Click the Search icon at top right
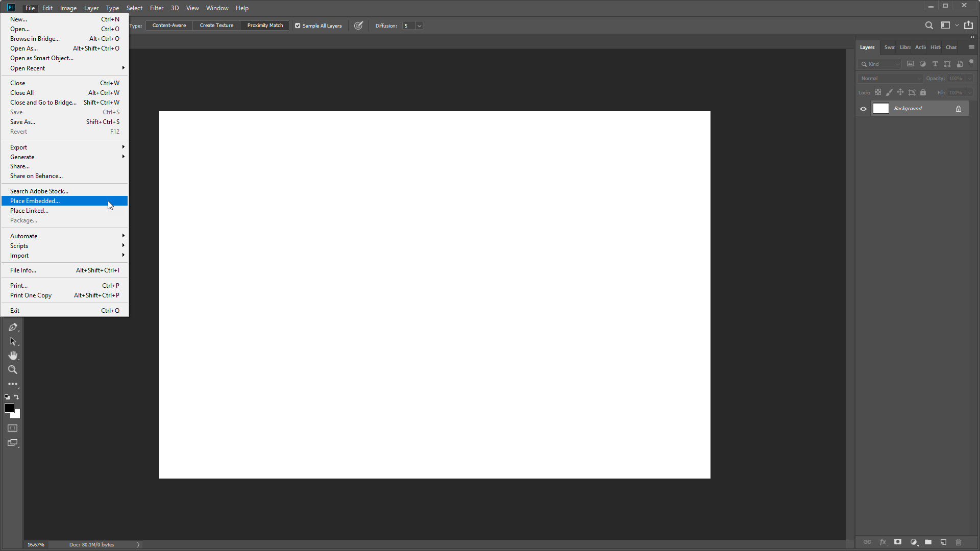 [929, 26]
